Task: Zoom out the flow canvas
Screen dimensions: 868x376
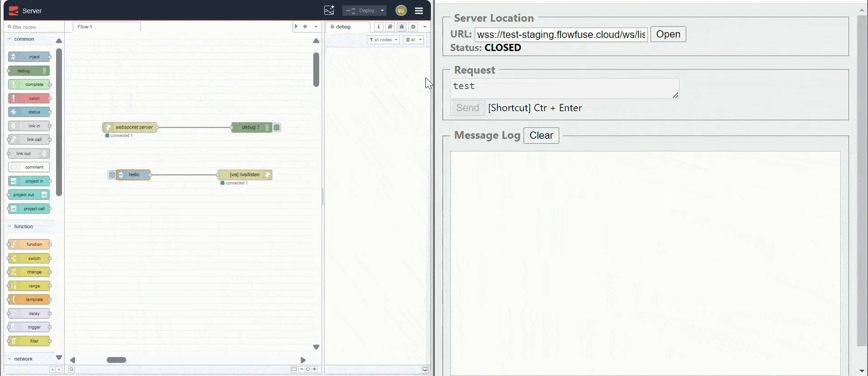Action: coord(302,369)
